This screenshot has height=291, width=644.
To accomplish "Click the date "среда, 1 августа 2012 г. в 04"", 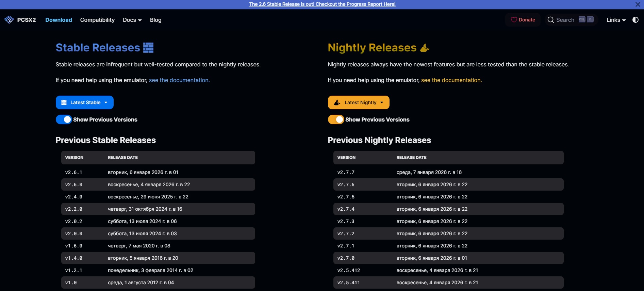I will tap(141, 282).
